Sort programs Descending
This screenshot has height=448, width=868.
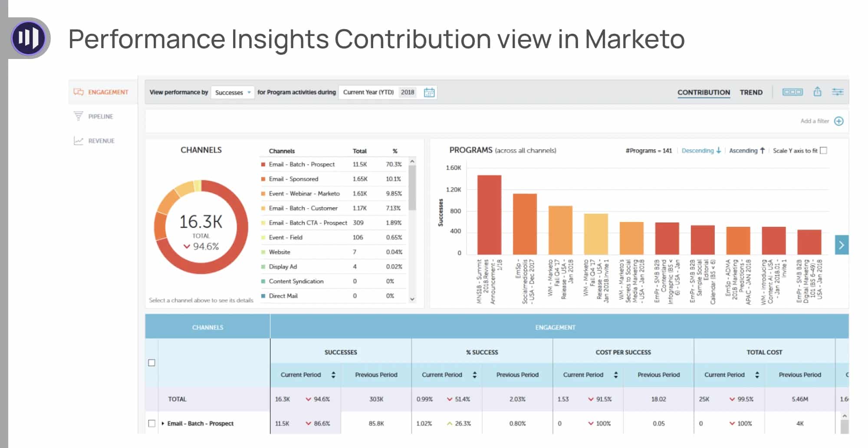click(701, 150)
